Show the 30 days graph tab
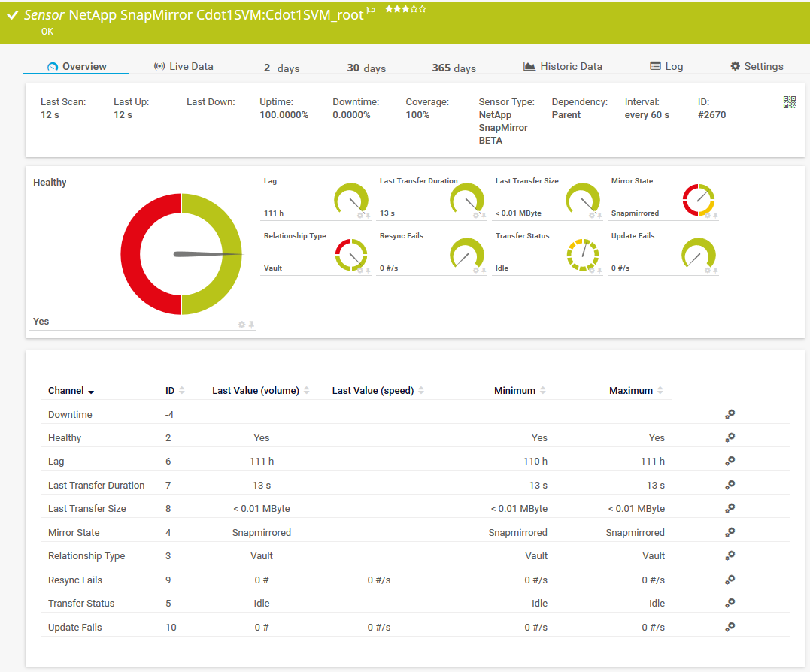This screenshot has height=672, width=810. point(366,68)
